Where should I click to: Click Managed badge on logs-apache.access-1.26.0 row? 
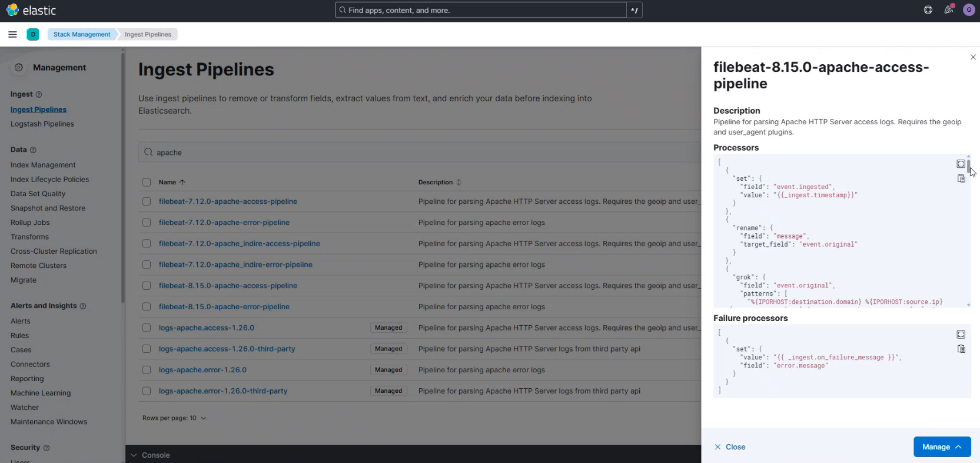(x=388, y=328)
